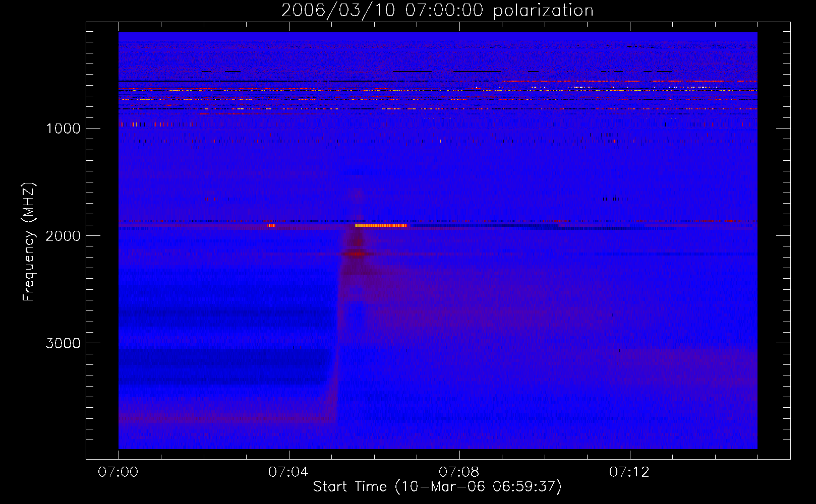Click the 07:00 time tick label
Screen dimensions: 816x504
(x=118, y=472)
